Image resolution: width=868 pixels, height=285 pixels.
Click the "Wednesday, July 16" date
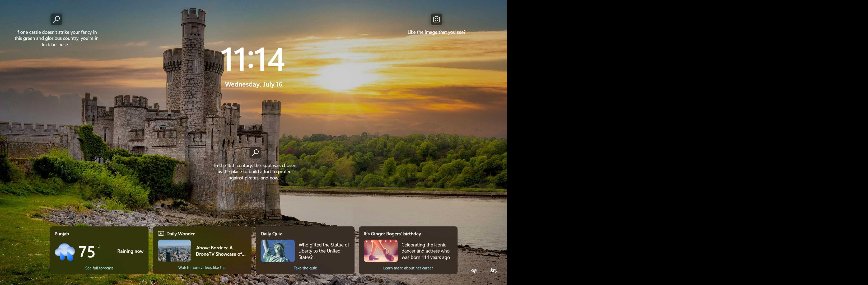253,84
